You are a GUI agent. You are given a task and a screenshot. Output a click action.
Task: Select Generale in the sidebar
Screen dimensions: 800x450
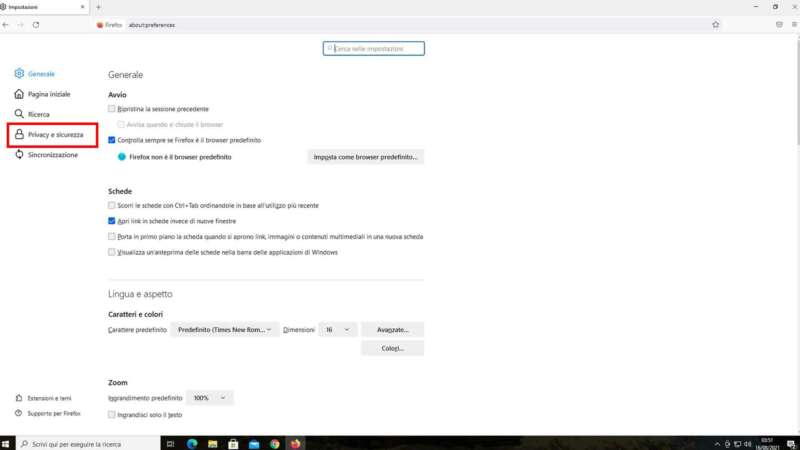[41, 74]
